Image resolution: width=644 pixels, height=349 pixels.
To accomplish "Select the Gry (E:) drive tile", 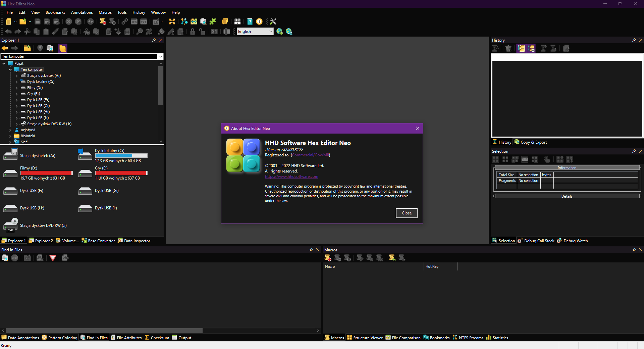I will coord(113,173).
